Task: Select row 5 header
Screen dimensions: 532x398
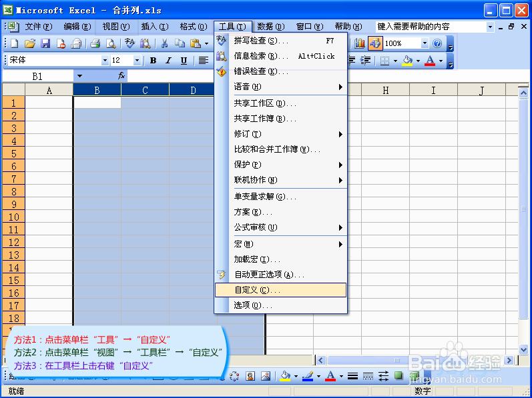Action: point(13,153)
